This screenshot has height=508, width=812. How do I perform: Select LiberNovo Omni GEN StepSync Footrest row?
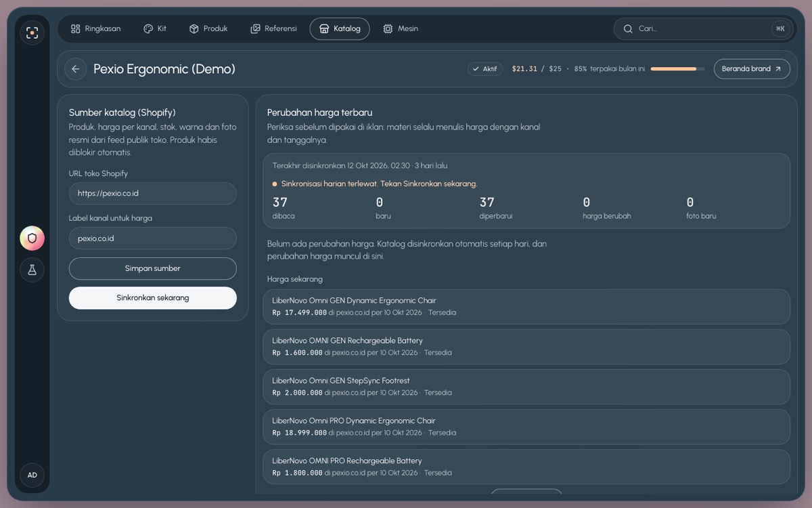tap(526, 387)
